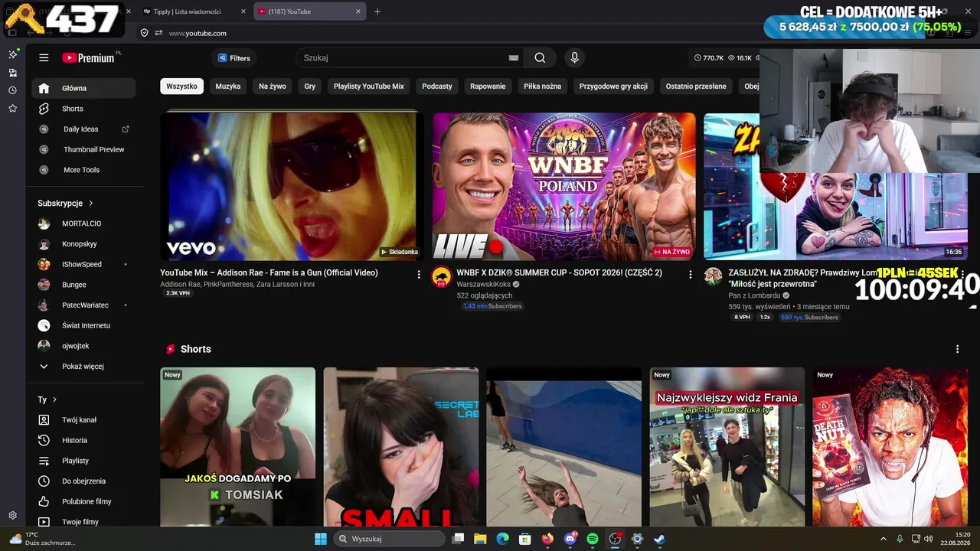
Task: Open the Addison Rae YouTube Mix thumbnail
Action: [x=292, y=186]
